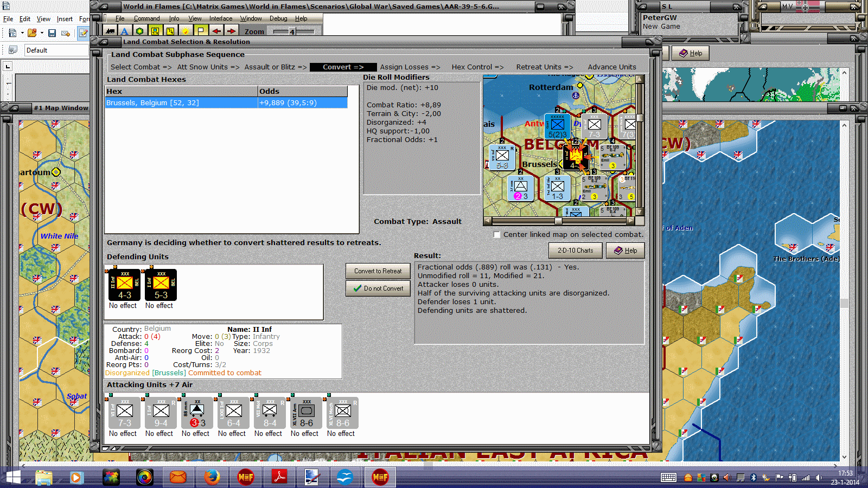
Task: Open the Command menu
Action: 146,18
